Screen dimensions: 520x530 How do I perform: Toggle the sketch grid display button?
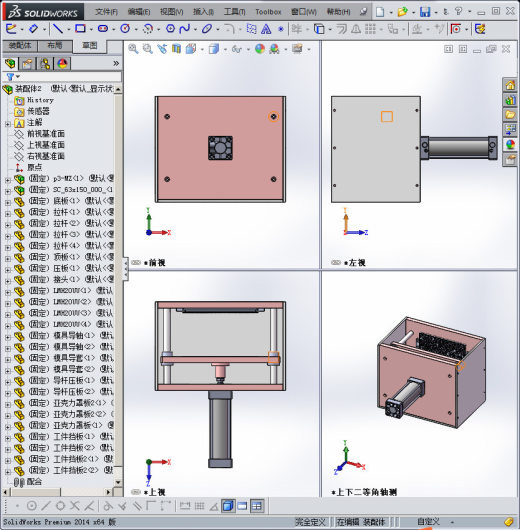coord(199,506)
